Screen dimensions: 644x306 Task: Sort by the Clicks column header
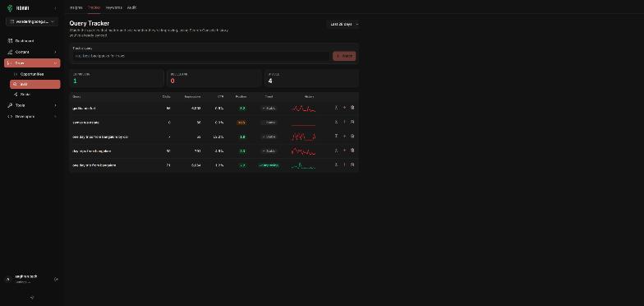(166, 97)
